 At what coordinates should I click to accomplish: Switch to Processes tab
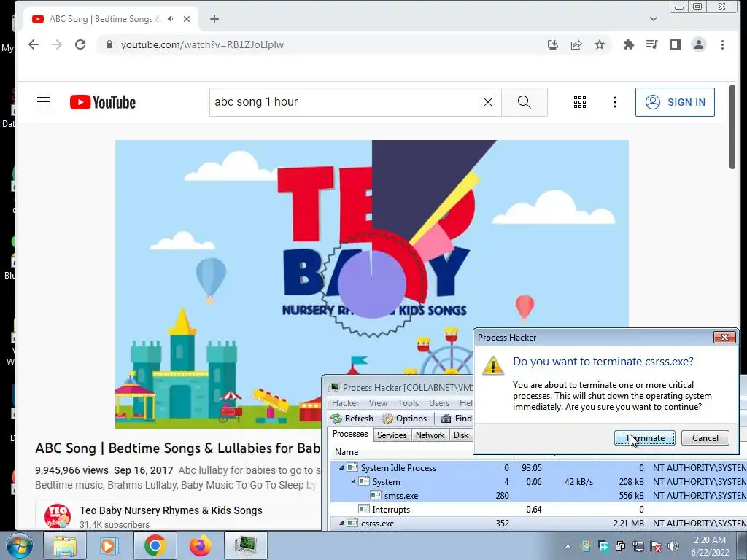[x=350, y=435]
